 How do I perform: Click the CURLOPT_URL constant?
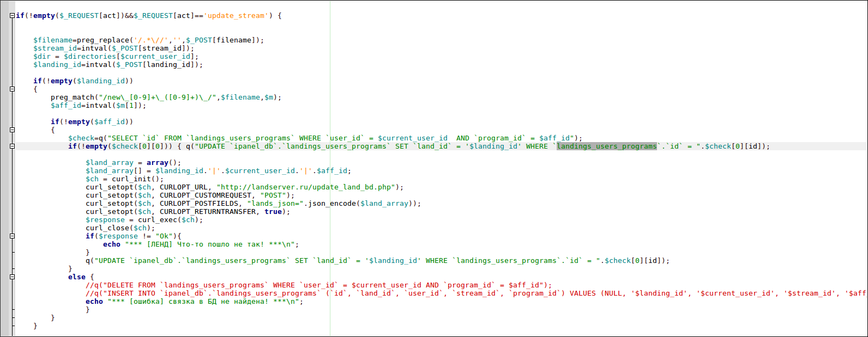pyautogui.click(x=184, y=187)
